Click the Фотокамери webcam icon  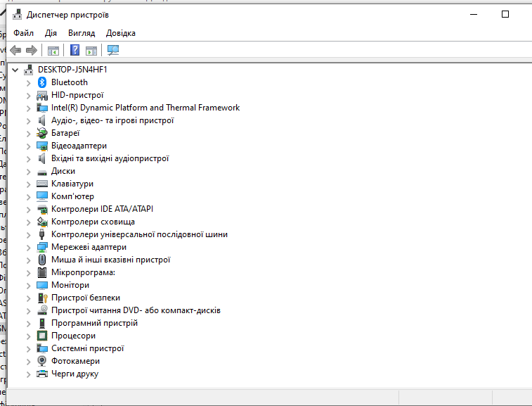[x=42, y=361]
